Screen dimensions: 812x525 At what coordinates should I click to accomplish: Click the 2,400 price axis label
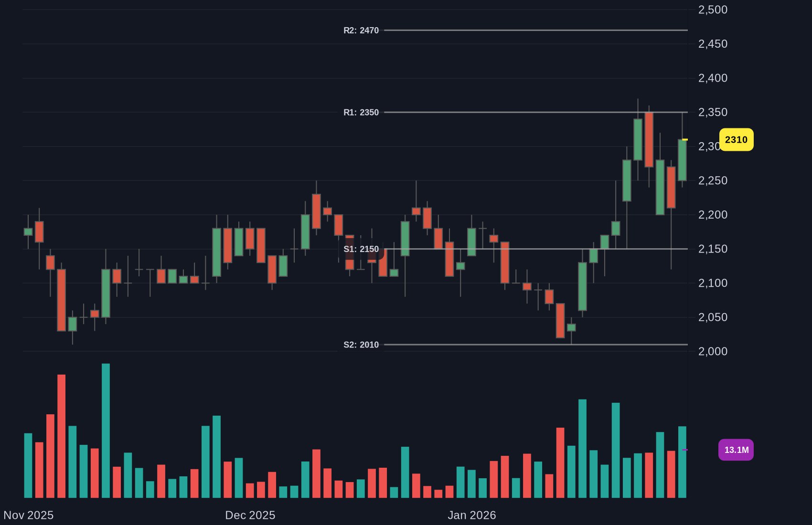[x=713, y=78]
